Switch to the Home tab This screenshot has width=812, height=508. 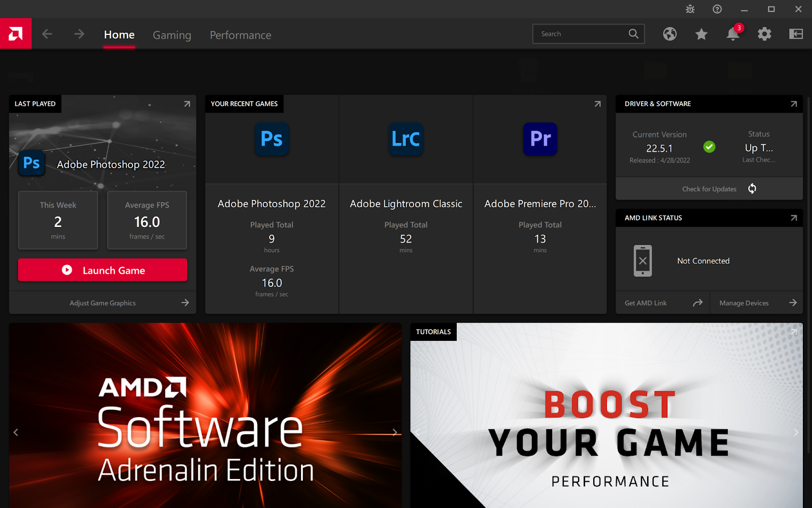pos(119,35)
